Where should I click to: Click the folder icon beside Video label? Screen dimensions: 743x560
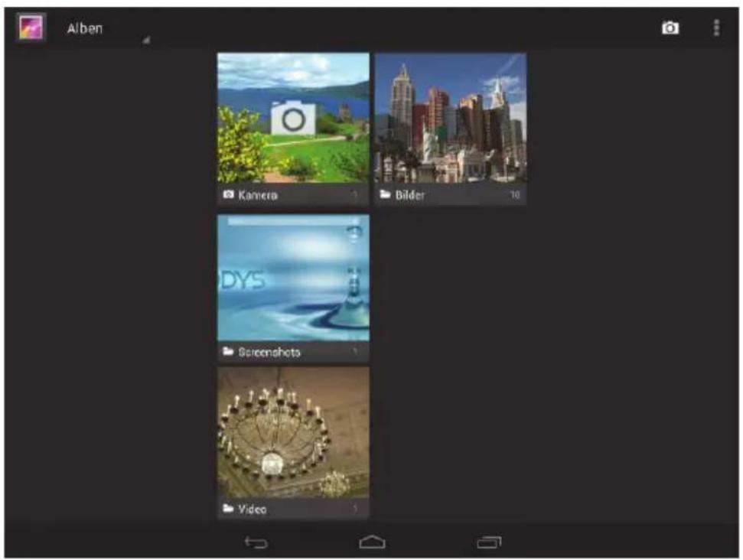coord(228,508)
